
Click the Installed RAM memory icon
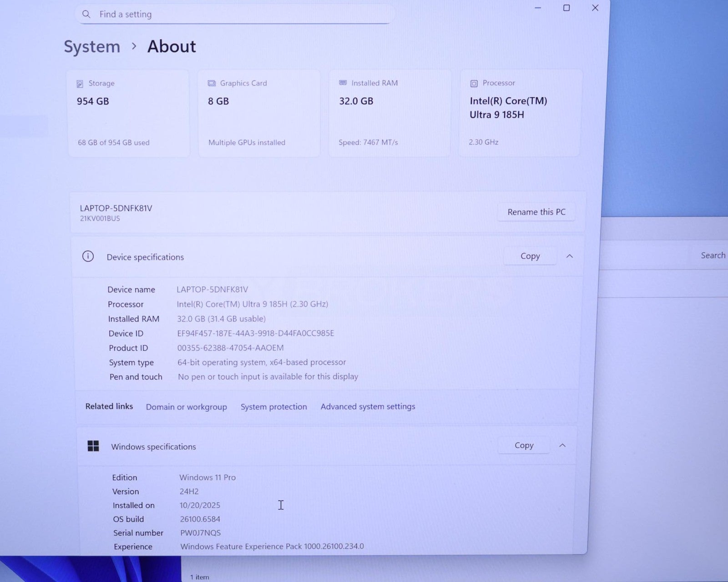point(343,83)
